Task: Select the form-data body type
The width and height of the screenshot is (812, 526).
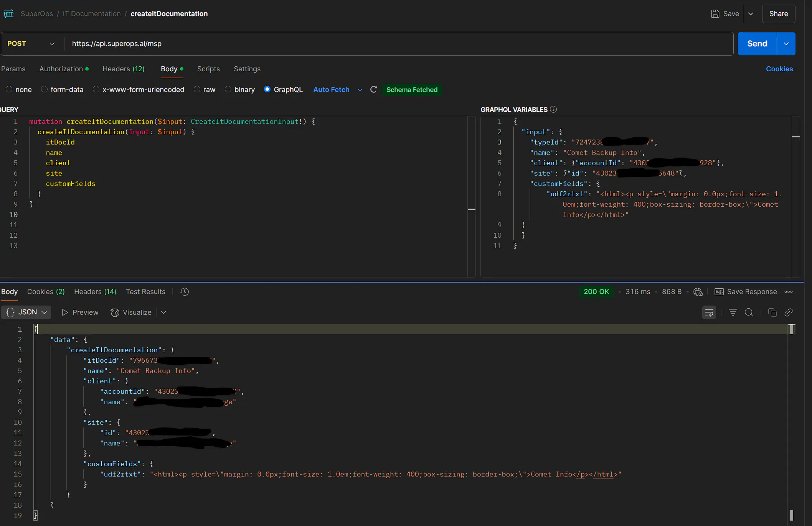Action: tap(44, 89)
